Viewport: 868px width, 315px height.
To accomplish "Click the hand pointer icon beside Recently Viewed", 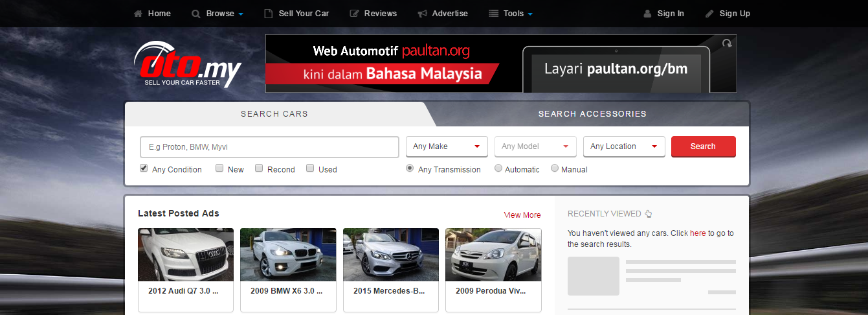I will [649, 214].
